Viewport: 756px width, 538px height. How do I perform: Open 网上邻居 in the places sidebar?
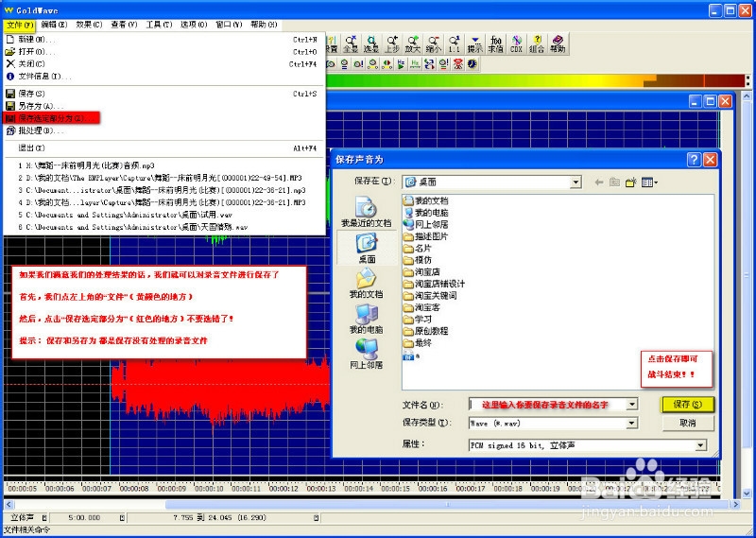(x=367, y=354)
